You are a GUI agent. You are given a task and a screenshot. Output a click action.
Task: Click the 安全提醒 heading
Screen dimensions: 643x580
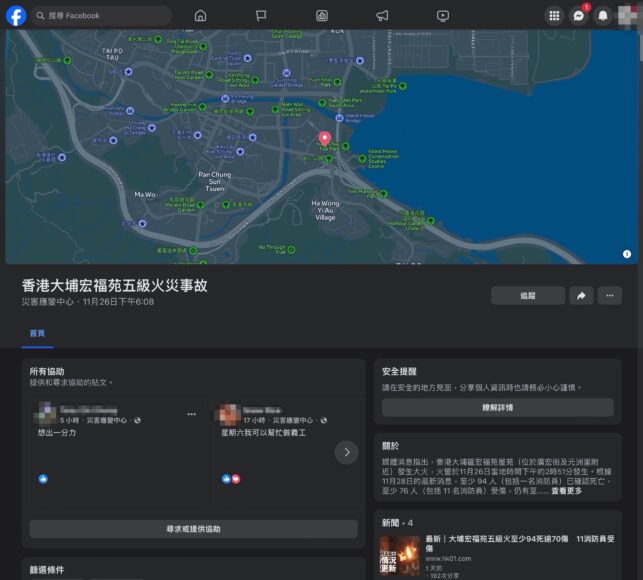399,371
